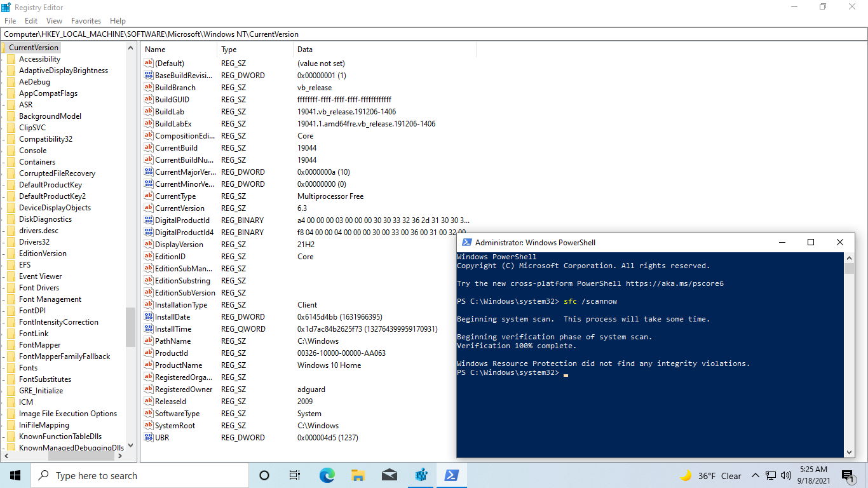Screen dimensions: 868x488
Task: Select the CorruptedFileRecovery key
Action: point(57,173)
